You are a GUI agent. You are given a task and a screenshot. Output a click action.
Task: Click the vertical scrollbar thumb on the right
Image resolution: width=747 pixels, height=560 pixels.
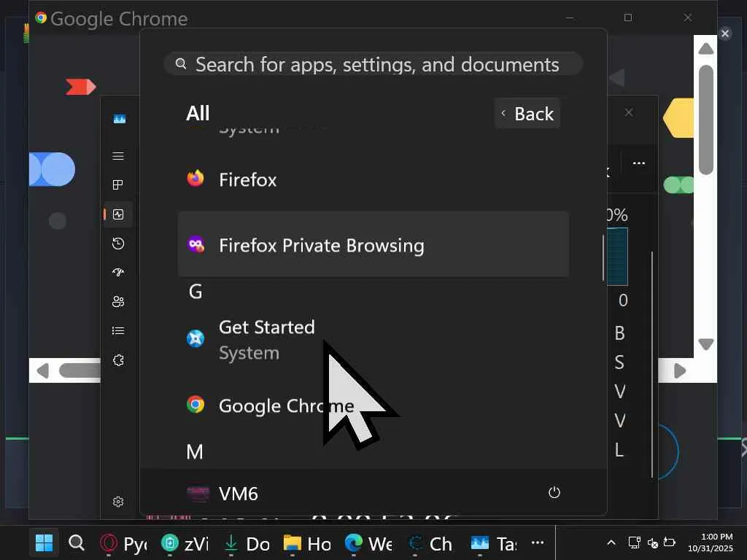pyautogui.click(x=705, y=120)
